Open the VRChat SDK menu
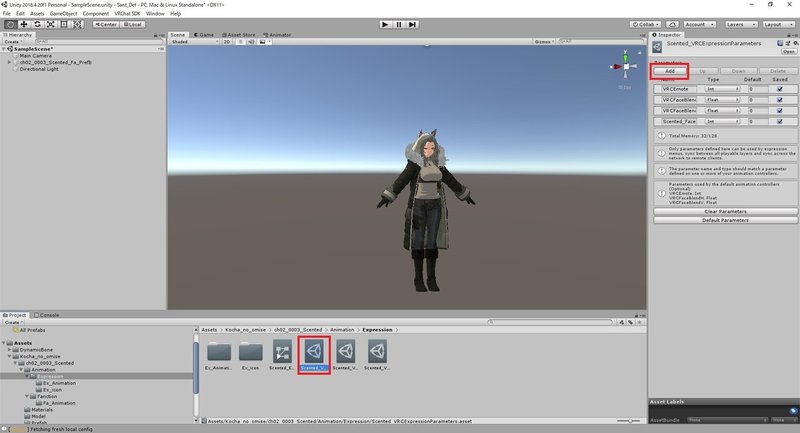 (127, 13)
